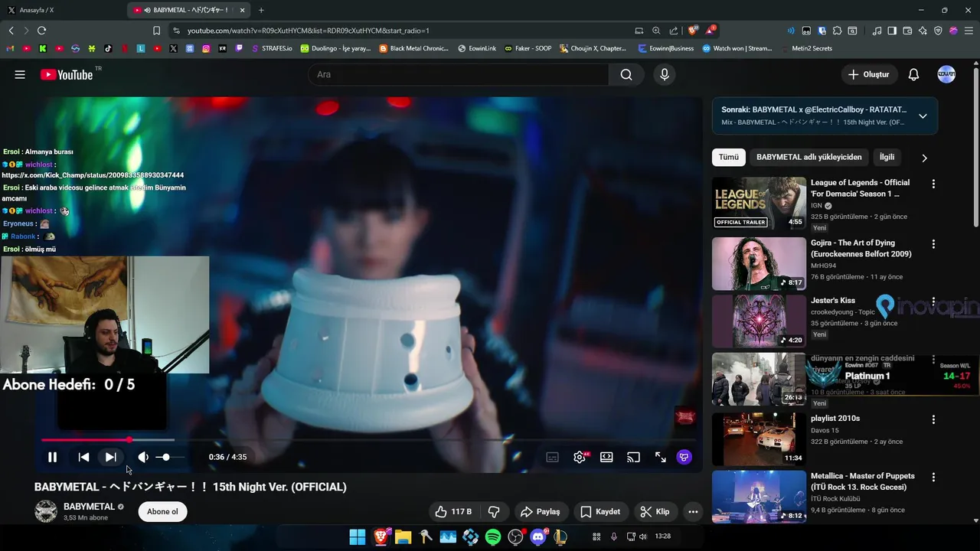Click Oluştur create button
Image resolution: width=980 pixels, height=551 pixels.
click(x=869, y=74)
